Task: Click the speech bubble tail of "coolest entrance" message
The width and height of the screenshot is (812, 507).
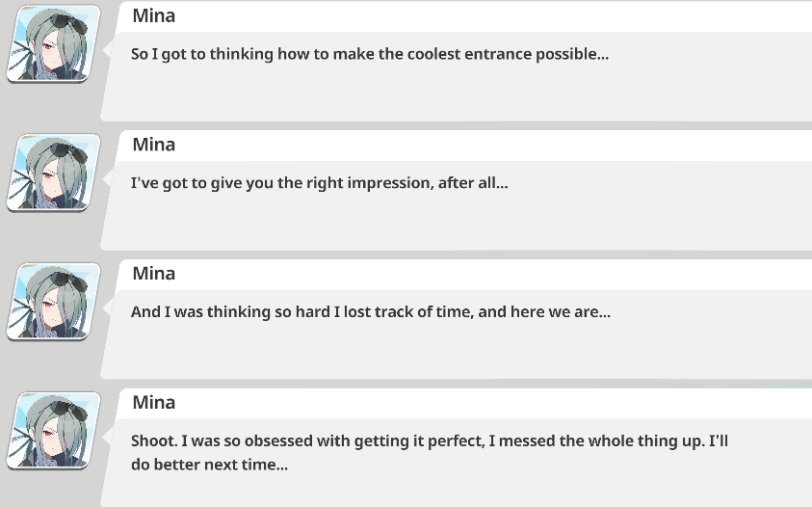Action: [x=108, y=48]
